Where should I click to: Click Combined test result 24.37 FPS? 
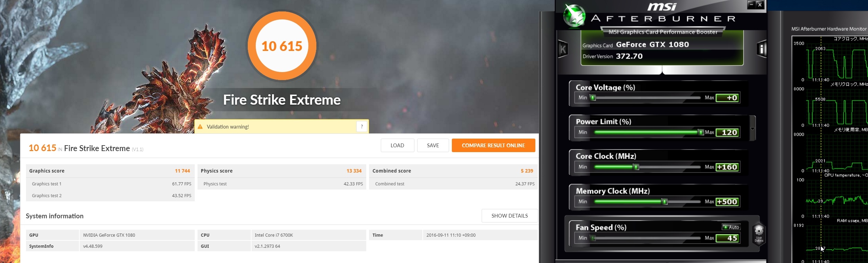pos(525,184)
